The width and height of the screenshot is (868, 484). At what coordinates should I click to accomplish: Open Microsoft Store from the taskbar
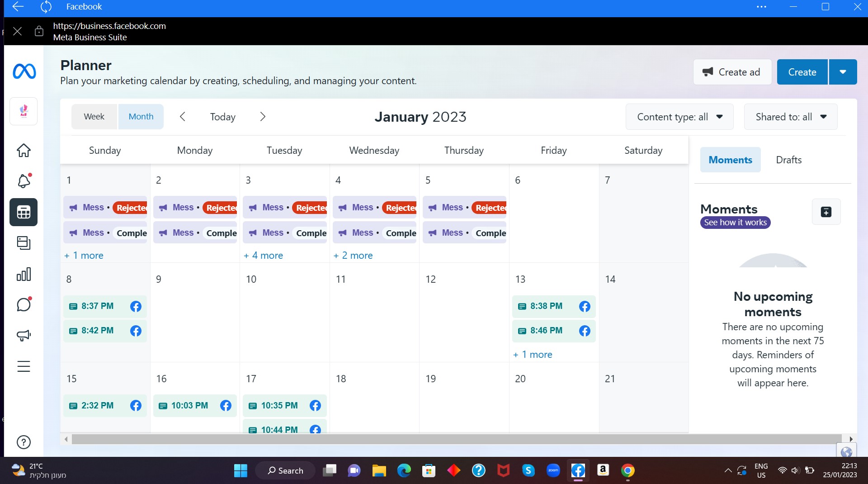[429, 470]
